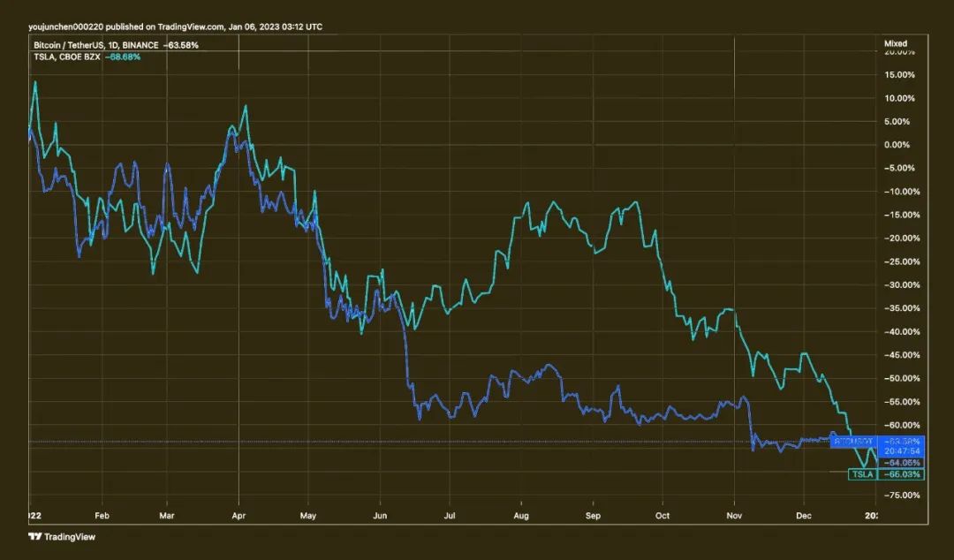Click the TradingView logo icon
This screenshot has height=560, width=954.
click(x=34, y=536)
